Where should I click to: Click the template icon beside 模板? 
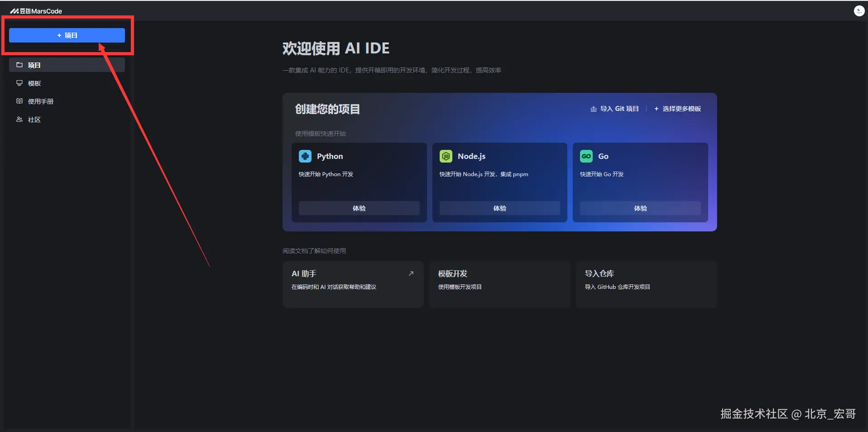(19, 83)
